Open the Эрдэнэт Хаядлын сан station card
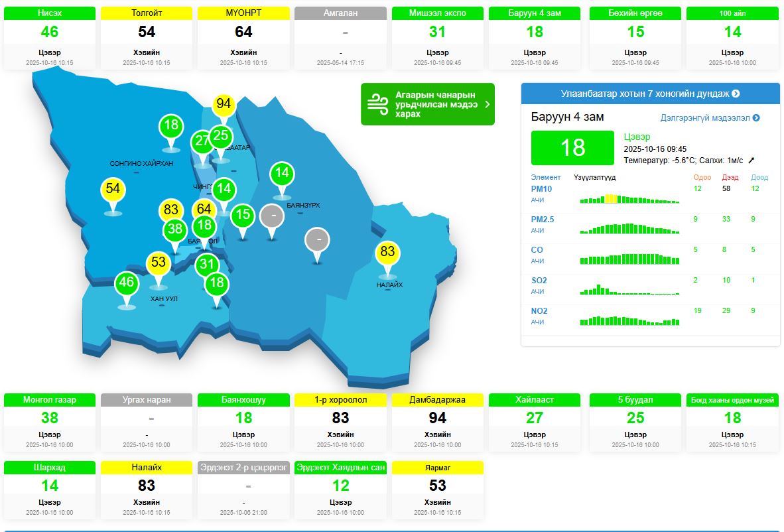 (x=340, y=490)
